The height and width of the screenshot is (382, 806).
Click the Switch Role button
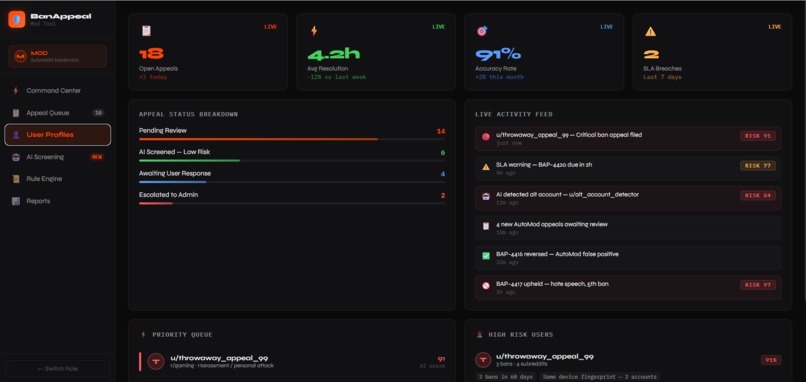(58, 369)
